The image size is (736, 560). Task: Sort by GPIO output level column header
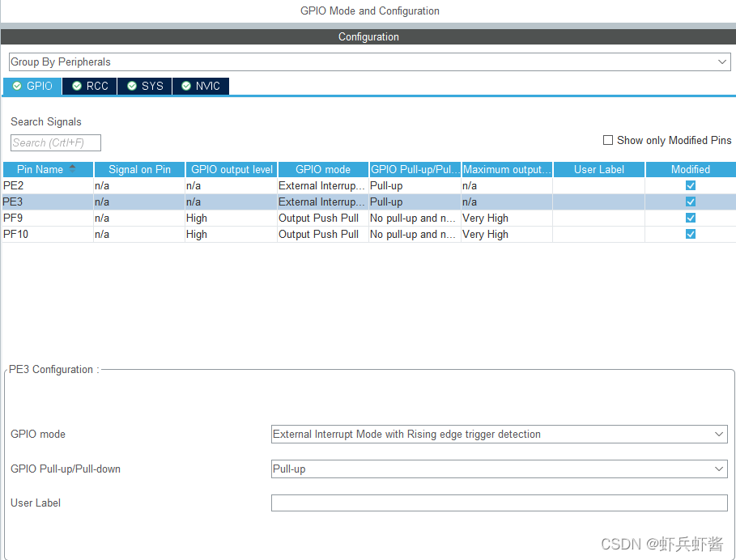232,169
